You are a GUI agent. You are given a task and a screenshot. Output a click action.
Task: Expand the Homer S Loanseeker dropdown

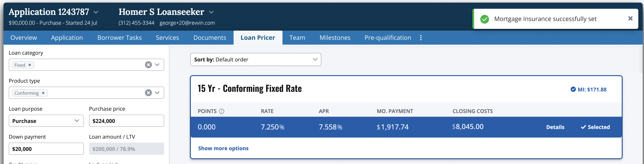click(211, 12)
